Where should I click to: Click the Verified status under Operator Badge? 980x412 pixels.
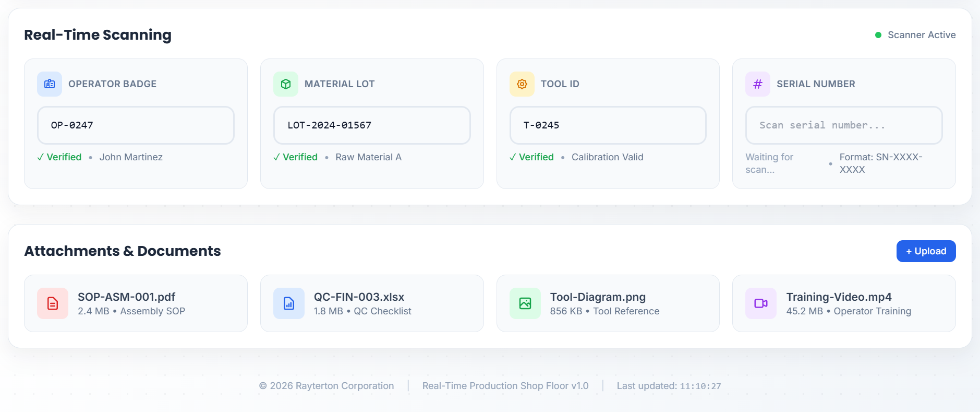tap(59, 157)
